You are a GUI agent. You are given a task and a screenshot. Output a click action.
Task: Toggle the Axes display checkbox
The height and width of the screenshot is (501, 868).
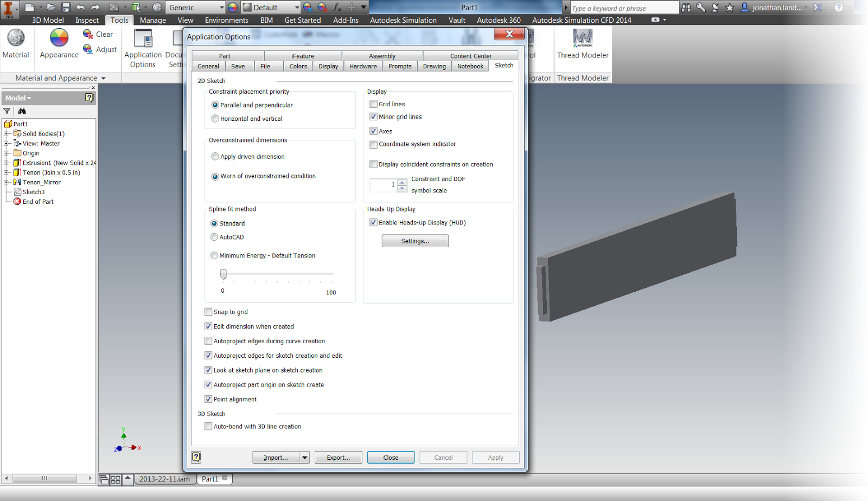coord(373,131)
